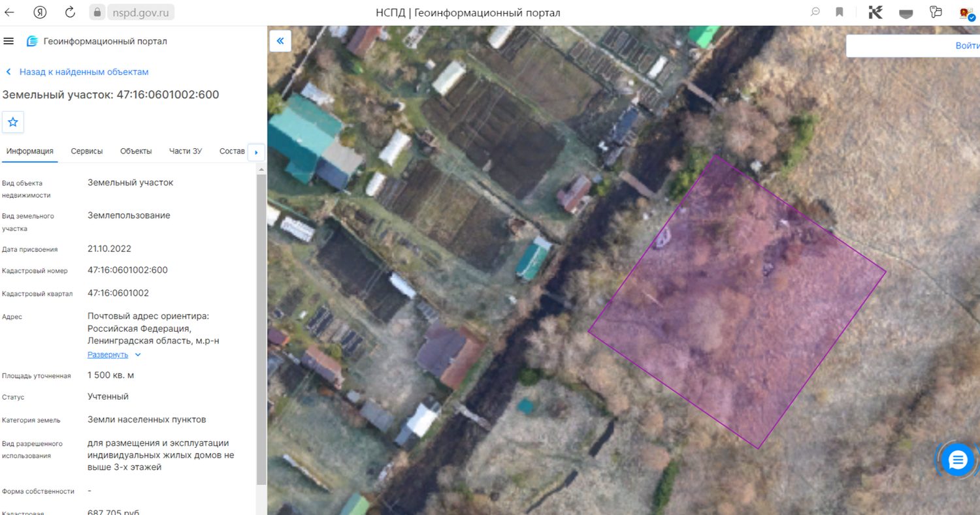Image resolution: width=980 pixels, height=515 pixels.
Task: Click the Геоинформационный портал logo icon
Action: click(x=32, y=41)
